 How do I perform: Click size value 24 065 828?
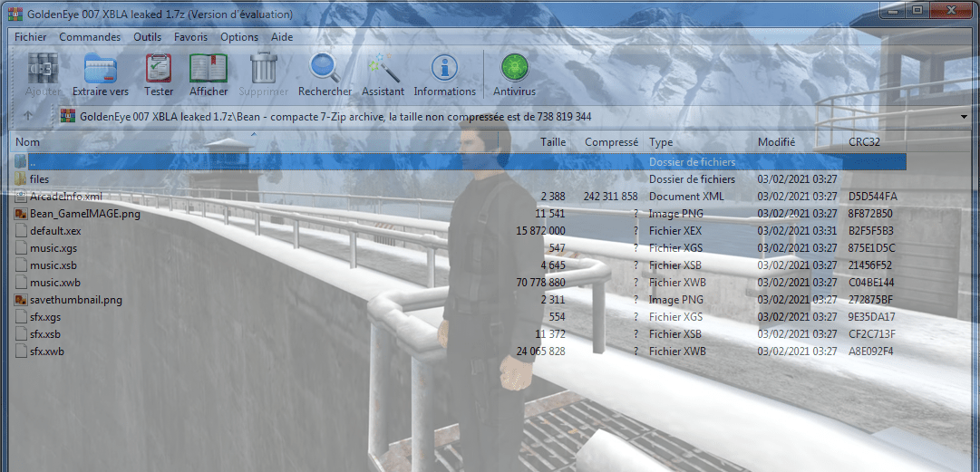(541, 352)
